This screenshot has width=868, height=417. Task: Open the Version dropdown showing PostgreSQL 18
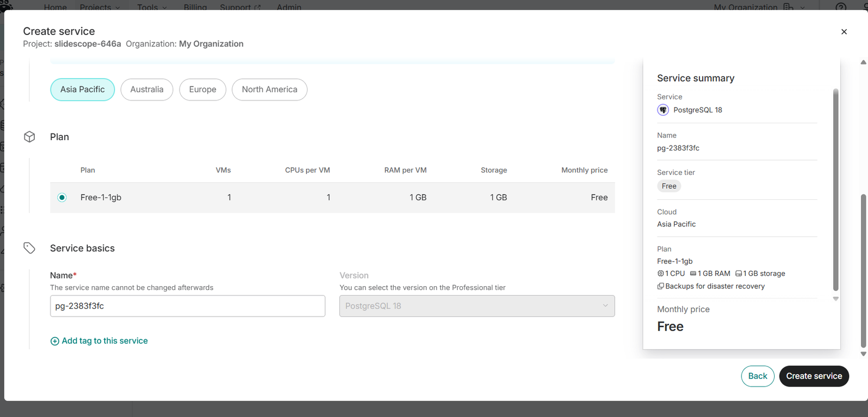click(x=477, y=306)
